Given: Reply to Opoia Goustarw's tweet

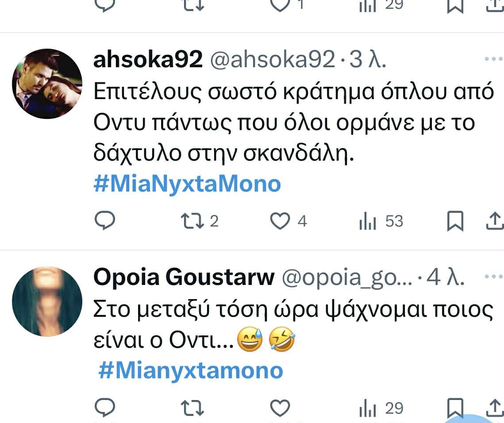Looking at the screenshot, I should coord(105,408).
